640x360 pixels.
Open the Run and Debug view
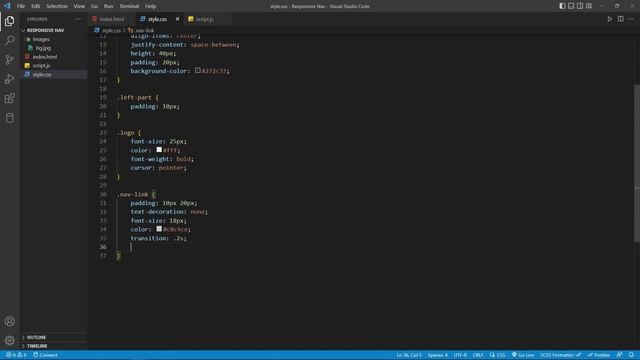click(x=9, y=79)
